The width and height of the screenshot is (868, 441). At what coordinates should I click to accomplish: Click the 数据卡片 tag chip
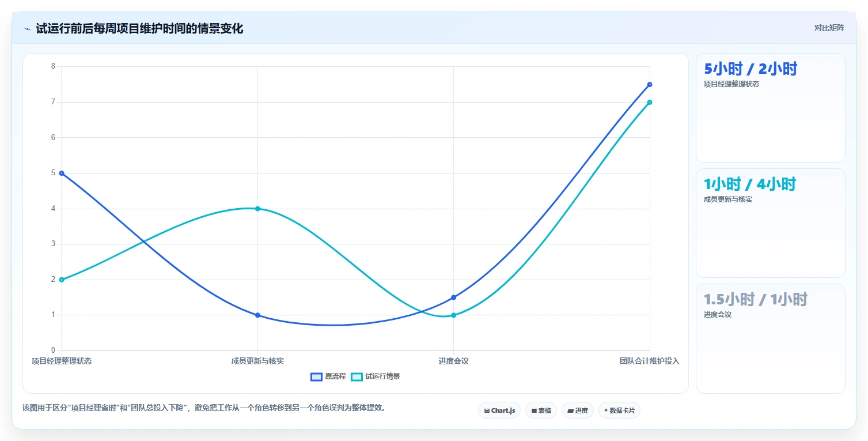click(x=619, y=410)
